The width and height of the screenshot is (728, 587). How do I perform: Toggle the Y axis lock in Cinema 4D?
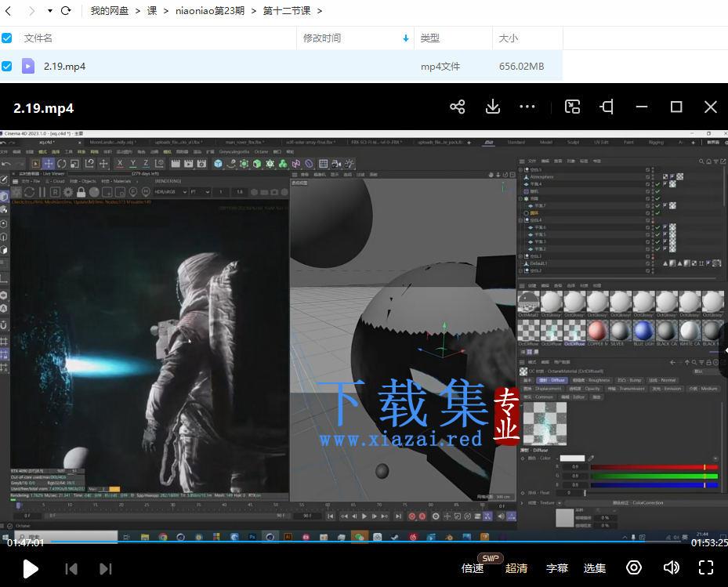pos(132,164)
